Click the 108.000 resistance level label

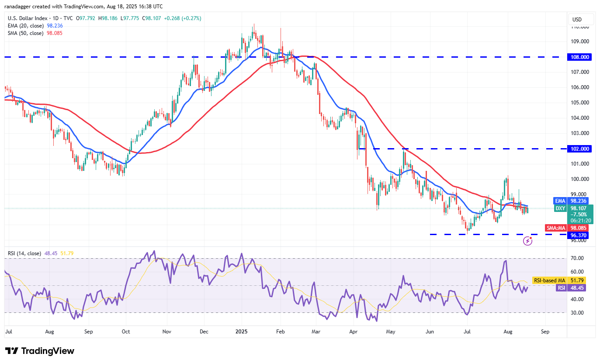coord(579,57)
